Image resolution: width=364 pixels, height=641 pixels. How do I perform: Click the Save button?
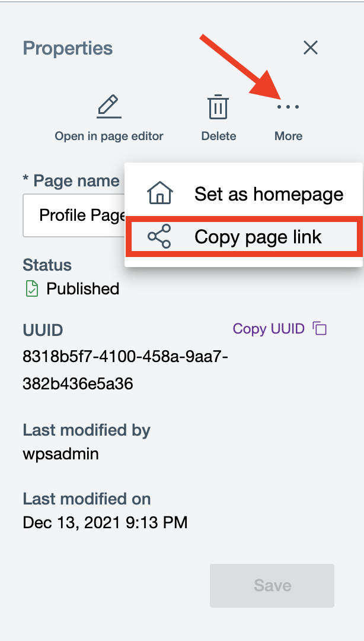tap(272, 585)
